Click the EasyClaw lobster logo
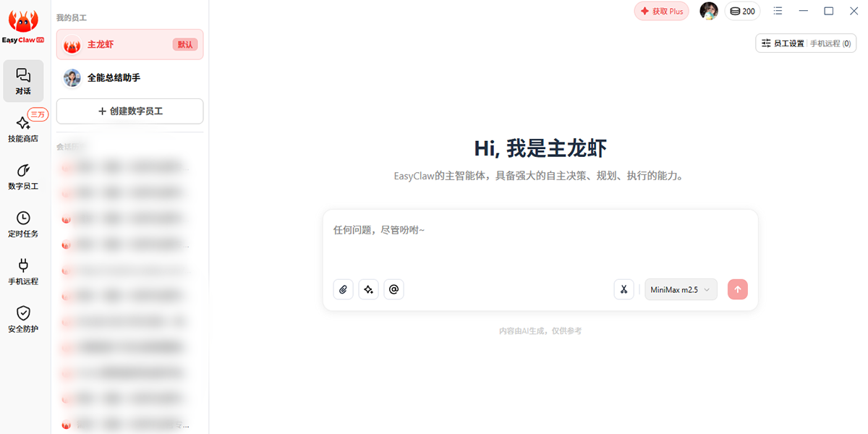Screen dimensions: 868x434 (24, 27)
